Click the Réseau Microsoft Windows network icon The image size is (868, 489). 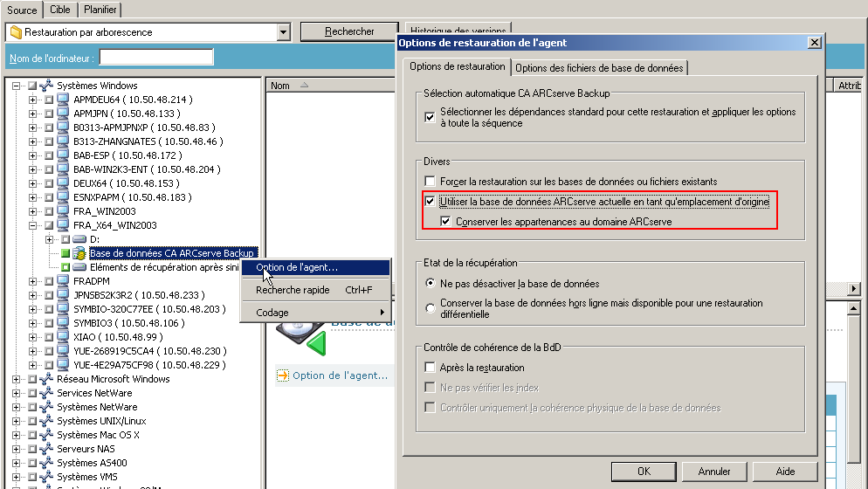(46, 379)
